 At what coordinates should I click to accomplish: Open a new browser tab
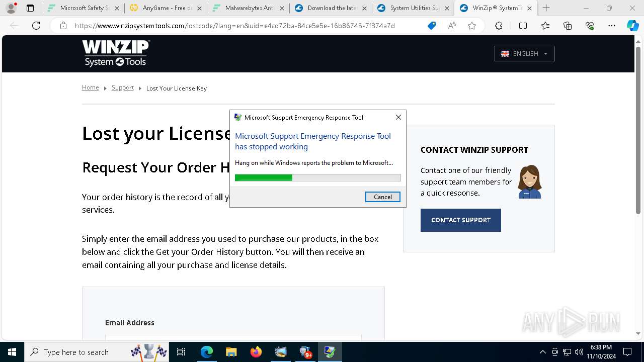tap(546, 8)
